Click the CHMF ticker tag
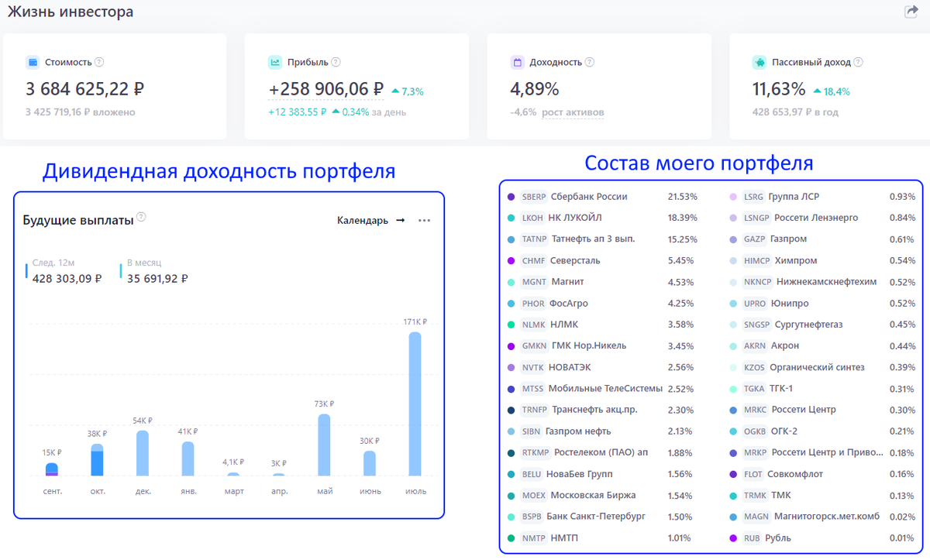The image size is (930, 560). click(533, 261)
